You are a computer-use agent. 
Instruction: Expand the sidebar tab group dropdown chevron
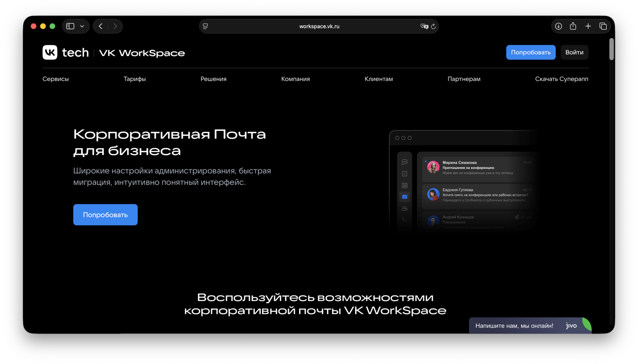82,26
